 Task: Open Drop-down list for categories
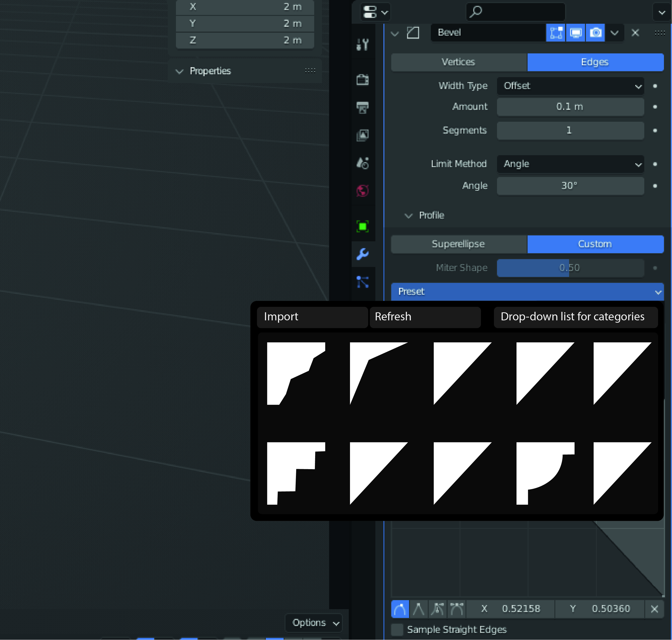(x=575, y=317)
